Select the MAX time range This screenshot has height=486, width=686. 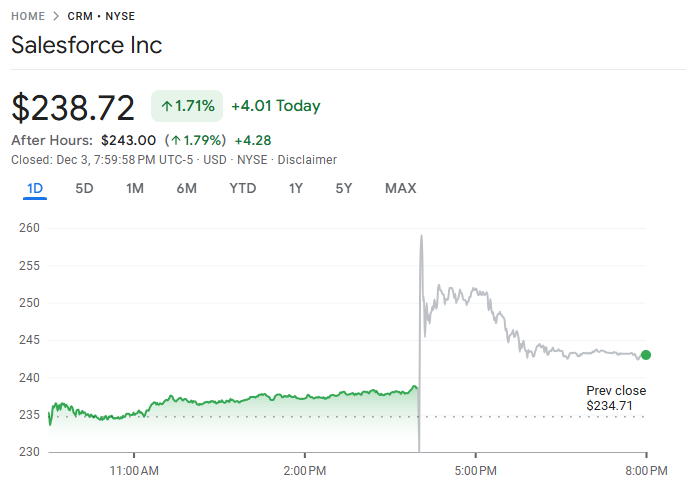pos(400,188)
